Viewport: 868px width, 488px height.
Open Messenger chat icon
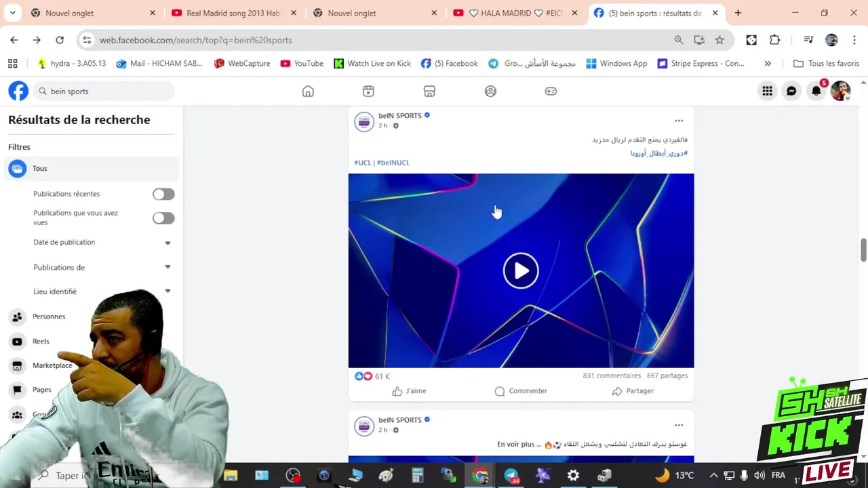[791, 91]
